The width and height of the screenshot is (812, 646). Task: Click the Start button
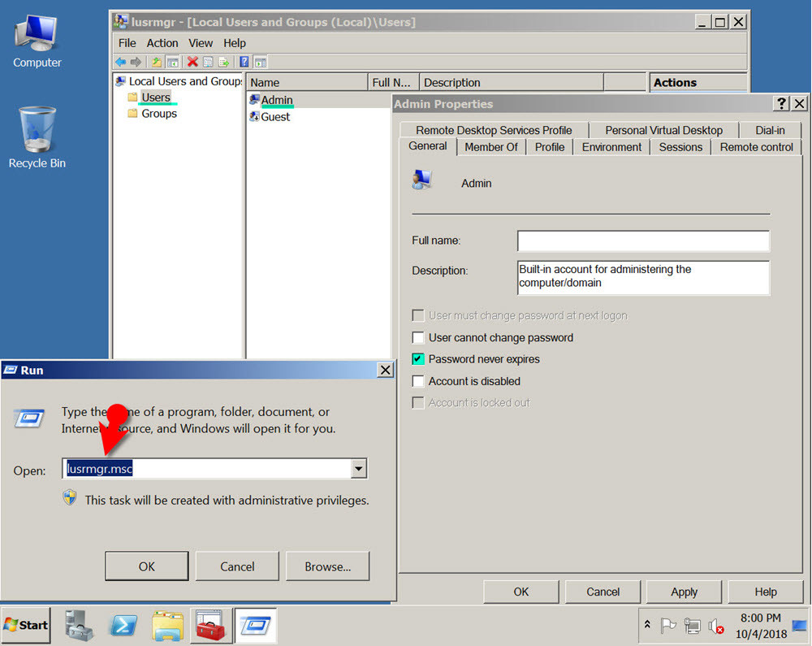coord(26,625)
